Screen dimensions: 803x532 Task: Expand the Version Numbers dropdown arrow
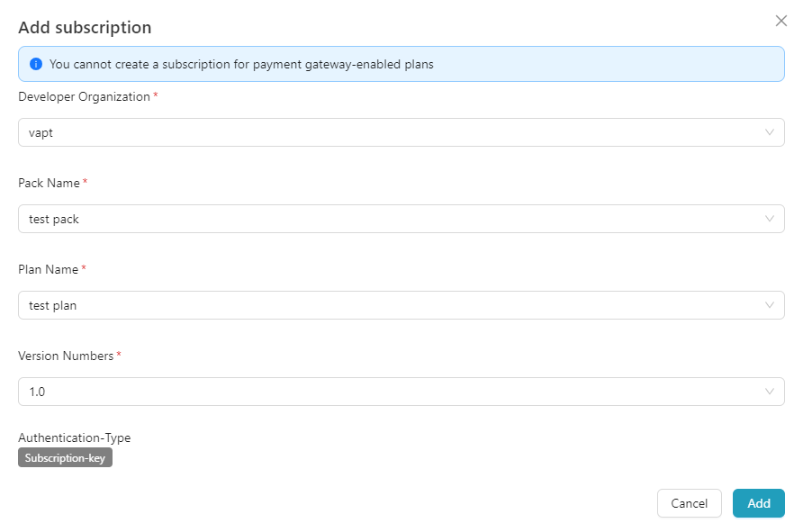tap(769, 392)
